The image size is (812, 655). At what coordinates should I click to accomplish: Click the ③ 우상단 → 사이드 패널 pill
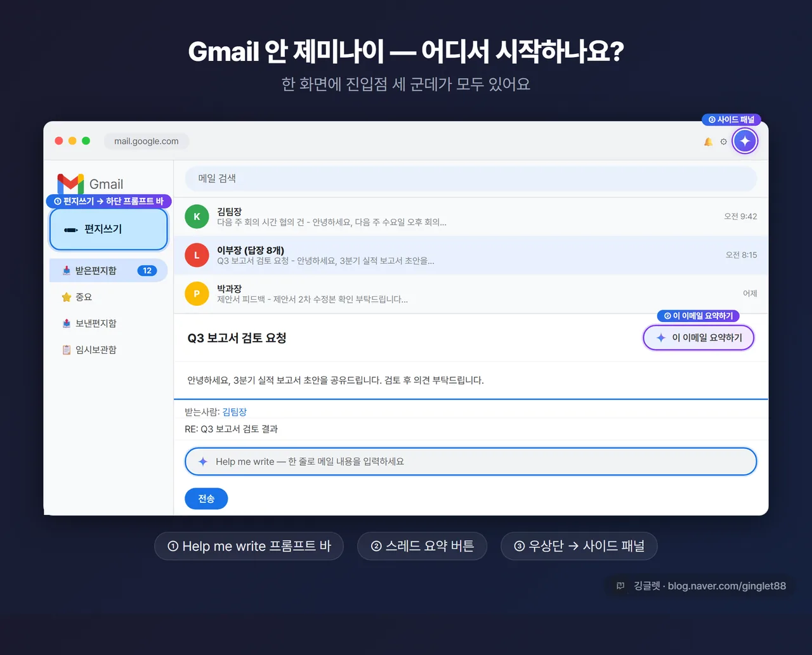(x=579, y=546)
